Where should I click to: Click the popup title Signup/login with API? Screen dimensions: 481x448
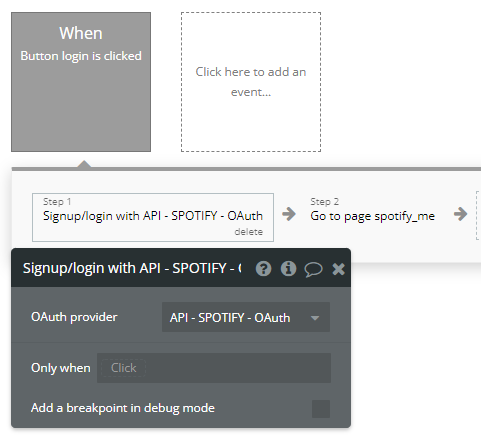point(132,268)
